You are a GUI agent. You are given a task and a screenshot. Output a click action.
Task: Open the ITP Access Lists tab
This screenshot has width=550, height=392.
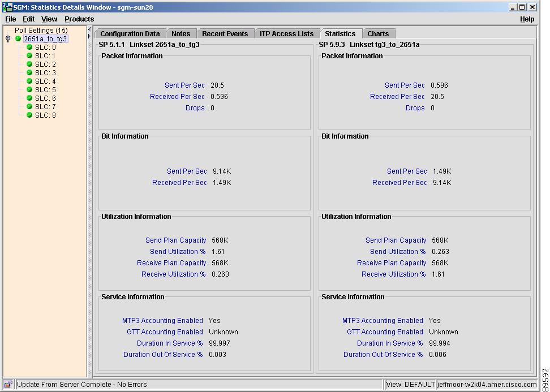click(286, 34)
